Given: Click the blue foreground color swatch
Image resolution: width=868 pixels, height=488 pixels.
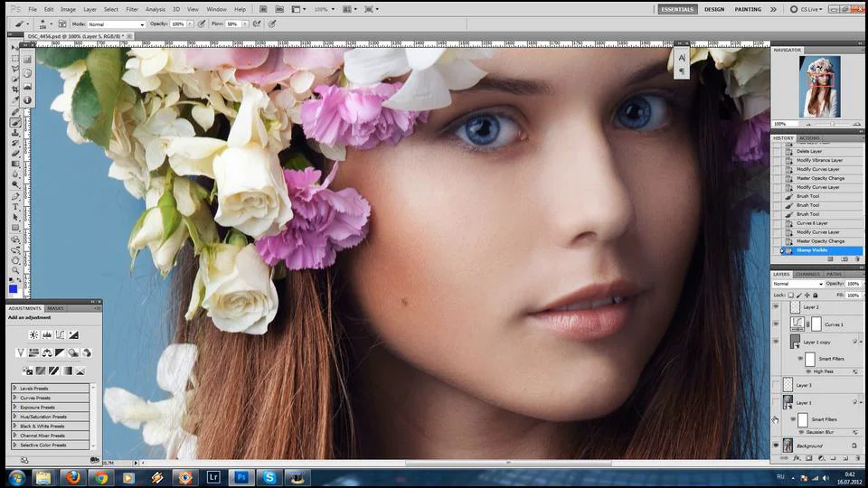Looking at the screenshot, I should tap(13, 289).
